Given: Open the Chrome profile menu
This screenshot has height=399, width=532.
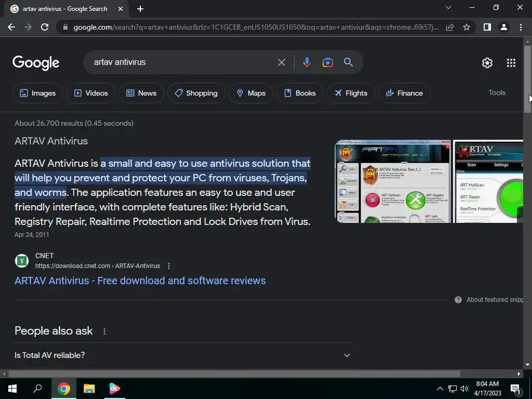Looking at the screenshot, I should pos(504,27).
